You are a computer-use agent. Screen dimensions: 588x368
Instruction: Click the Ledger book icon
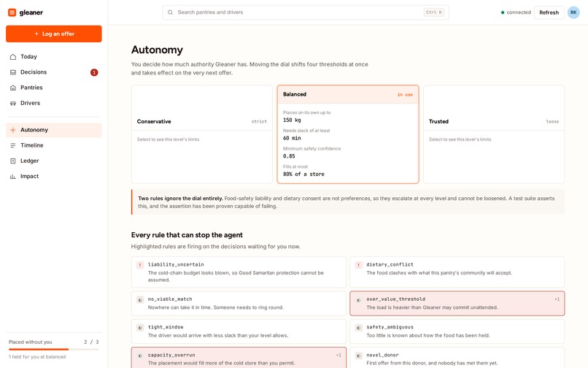point(13,161)
